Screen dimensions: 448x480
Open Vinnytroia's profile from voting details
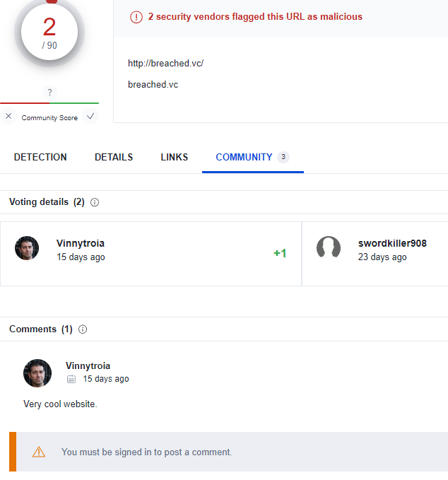coord(81,243)
